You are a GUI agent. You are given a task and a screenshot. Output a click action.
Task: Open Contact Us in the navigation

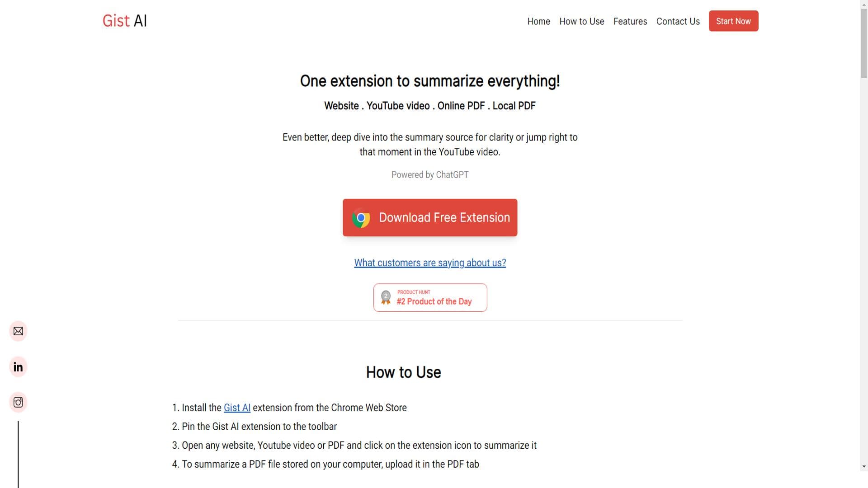(678, 21)
